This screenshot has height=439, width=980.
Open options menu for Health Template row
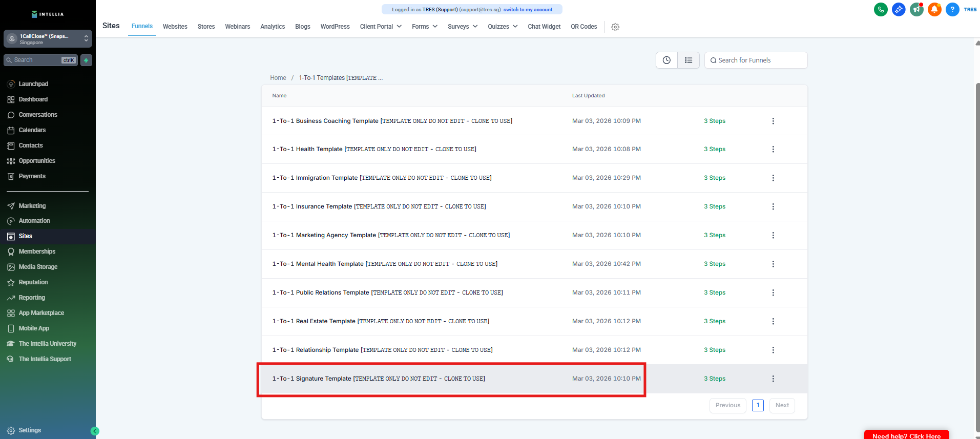tap(773, 149)
